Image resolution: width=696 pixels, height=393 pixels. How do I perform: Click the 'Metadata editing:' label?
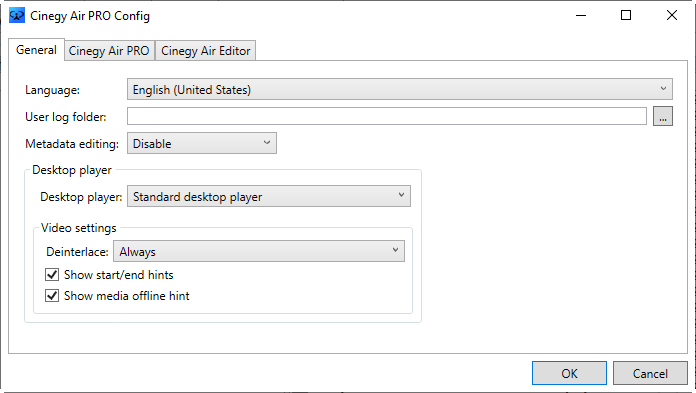pos(72,144)
